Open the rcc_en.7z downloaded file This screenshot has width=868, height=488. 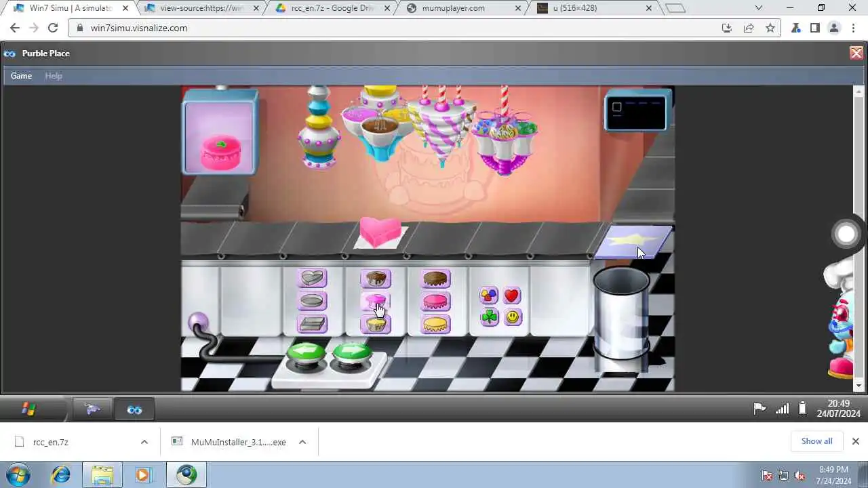(x=51, y=442)
